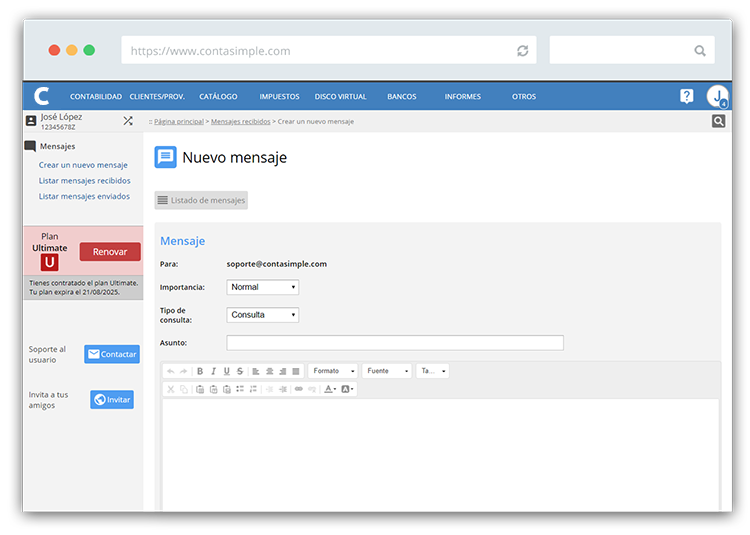
Task: Click the Mensajes sidebar heading
Action: pos(57,146)
